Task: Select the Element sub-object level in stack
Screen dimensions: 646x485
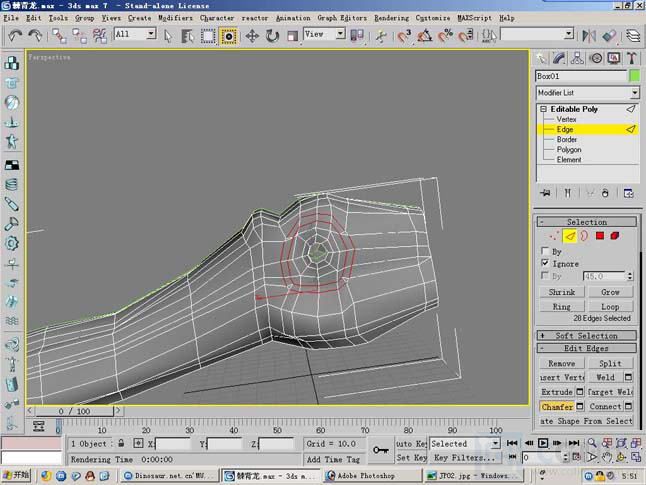Action: [x=569, y=159]
